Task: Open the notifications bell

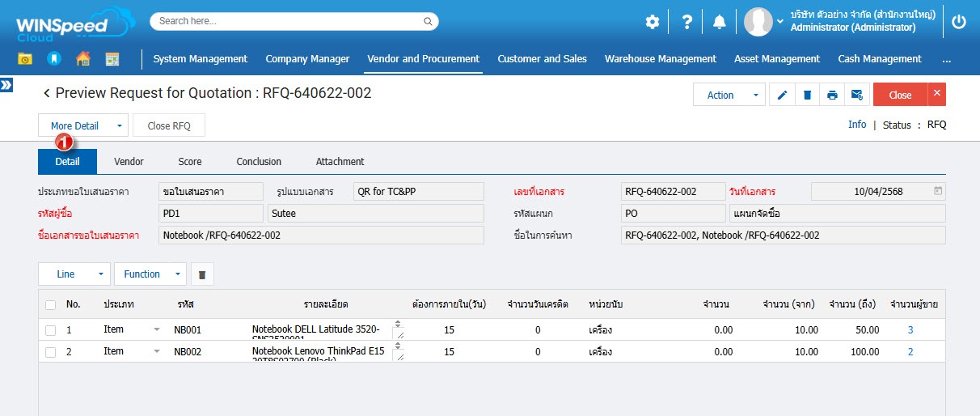Action: 719,22
